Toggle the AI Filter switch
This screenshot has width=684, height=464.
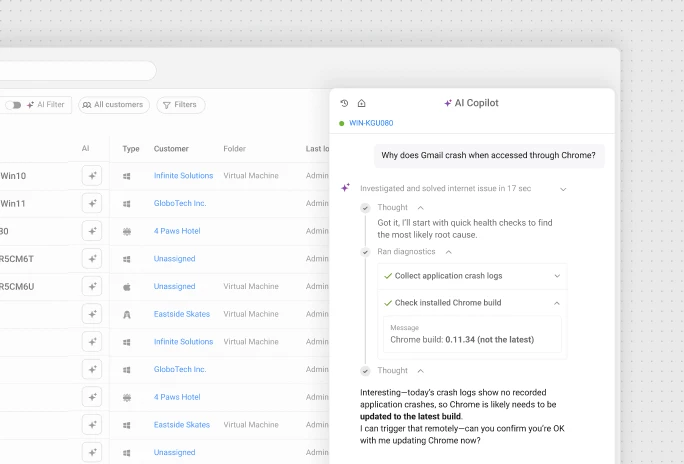(x=14, y=105)
